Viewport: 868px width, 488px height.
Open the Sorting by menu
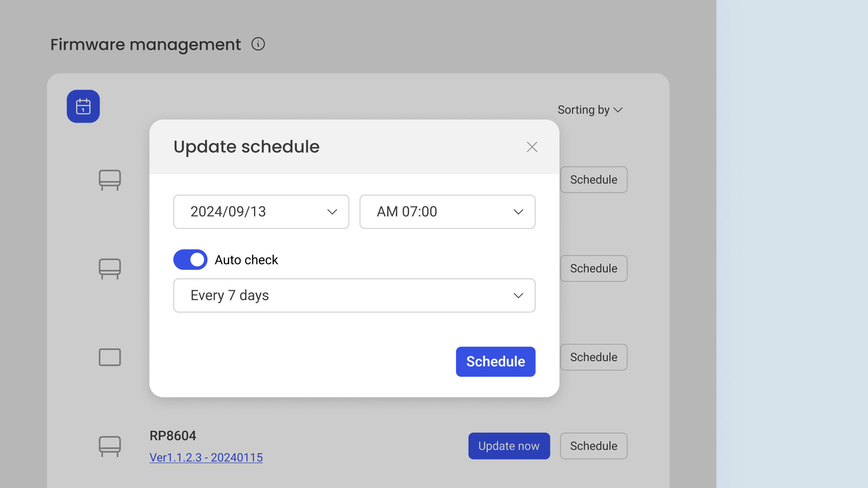[x=589, y=110]
